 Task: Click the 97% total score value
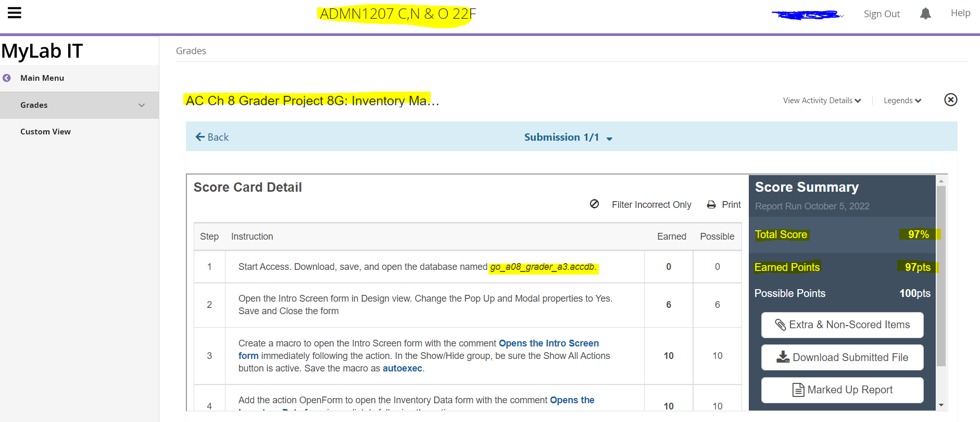[919, 234]
